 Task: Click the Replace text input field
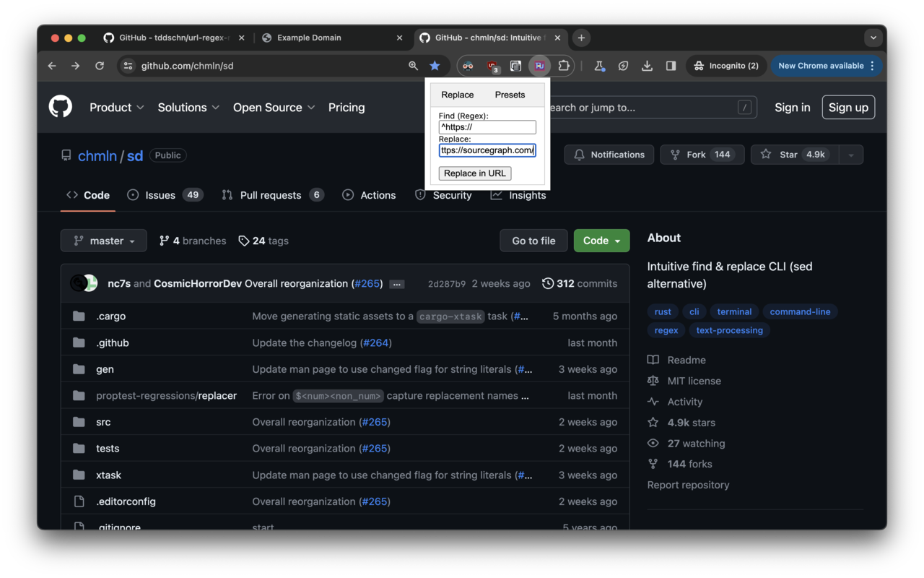[x=487, y=150]
